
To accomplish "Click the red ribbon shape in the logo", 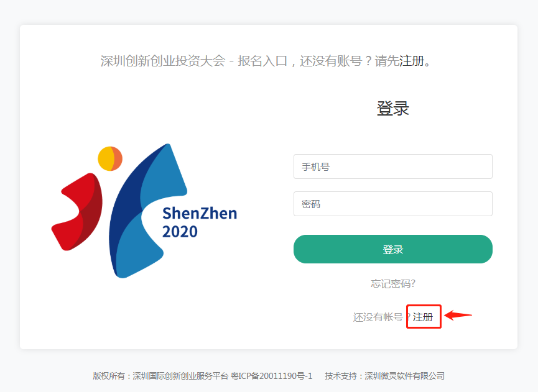I will tap(78, 211).
